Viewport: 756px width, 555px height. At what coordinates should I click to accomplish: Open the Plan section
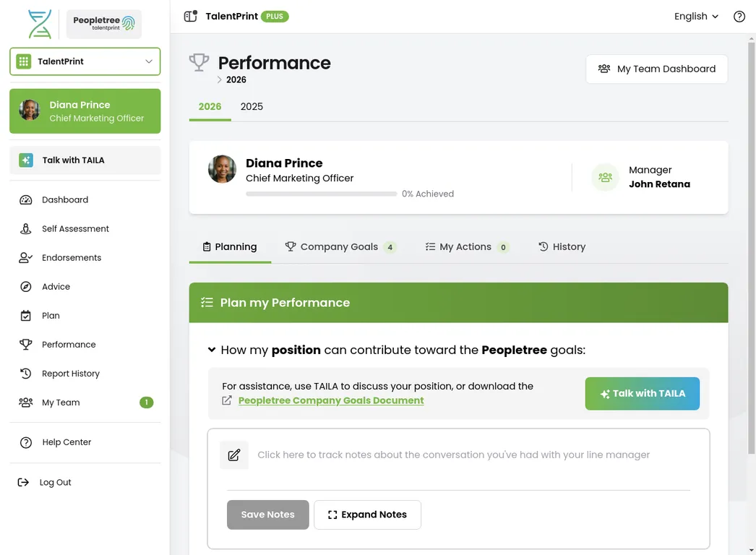click(51, 315)
